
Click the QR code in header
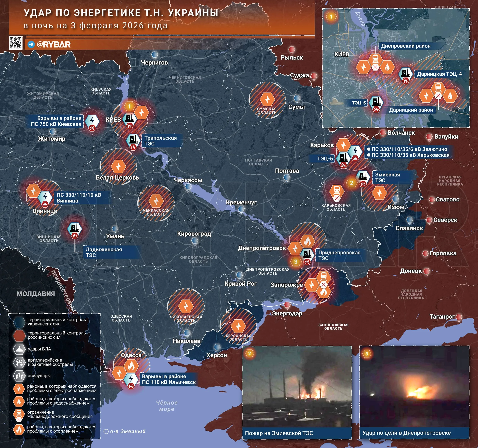[16, 43]
